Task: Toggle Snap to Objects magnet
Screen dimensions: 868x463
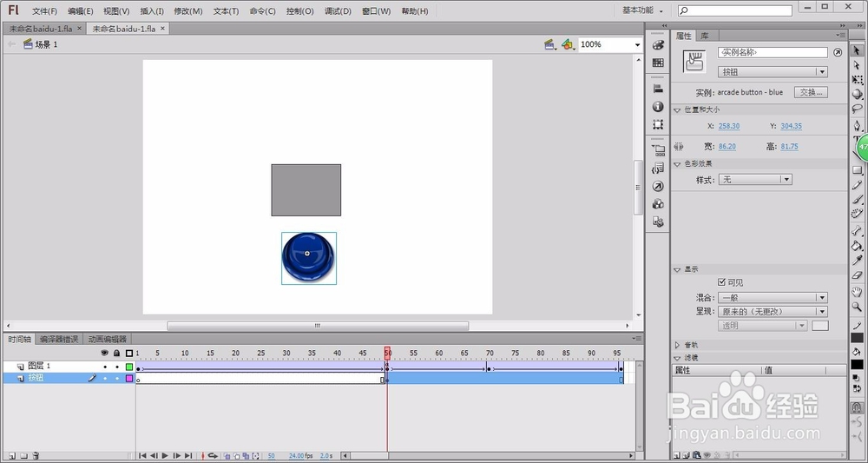Action: coord(857,407)
